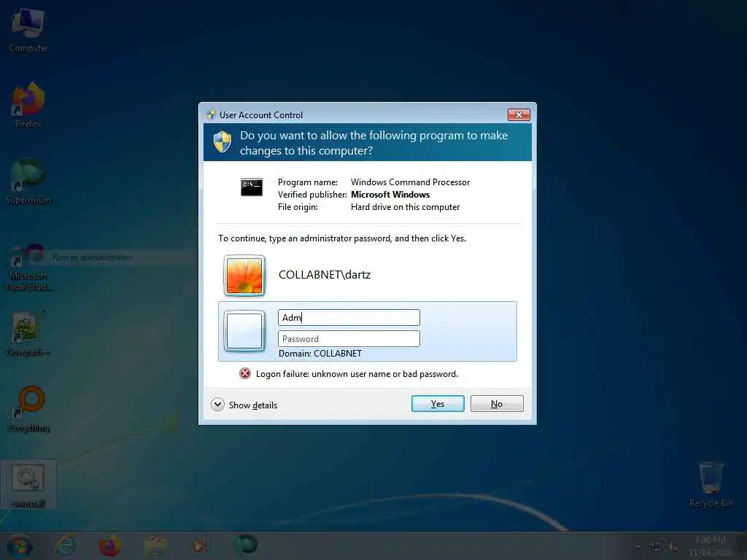Click Hard drive on this computer text
747x560 pixels.
point(406,207)
